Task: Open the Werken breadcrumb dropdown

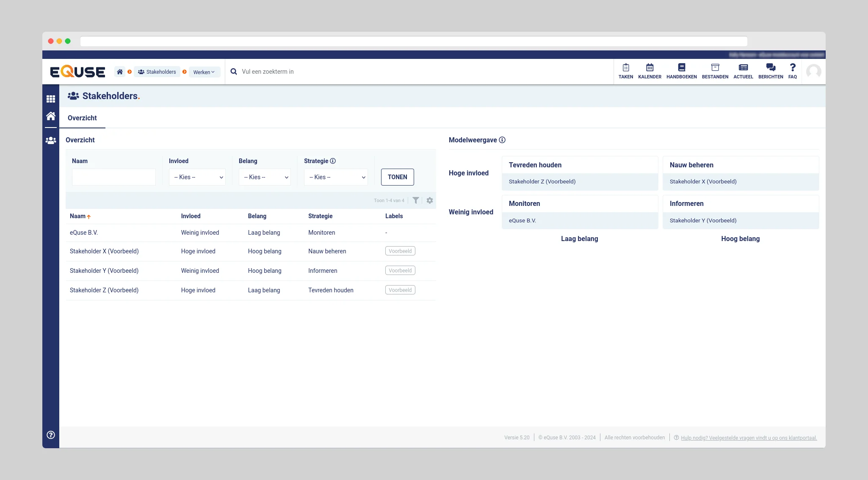Action: (x=204, y=72)
